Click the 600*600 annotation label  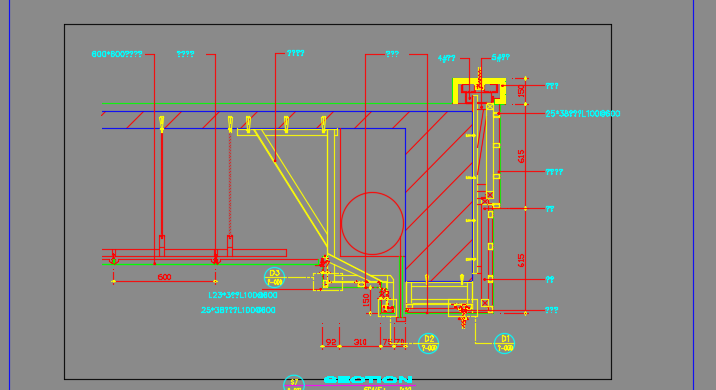117,54
